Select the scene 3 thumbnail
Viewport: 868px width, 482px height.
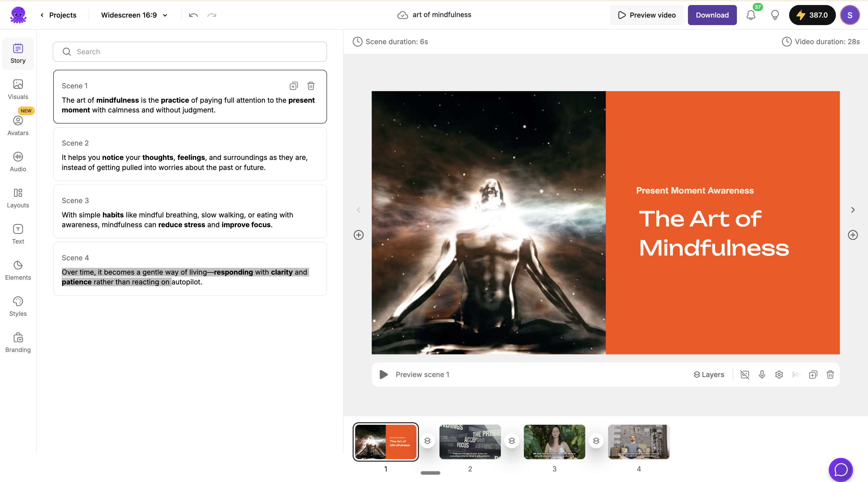point(554,442)
